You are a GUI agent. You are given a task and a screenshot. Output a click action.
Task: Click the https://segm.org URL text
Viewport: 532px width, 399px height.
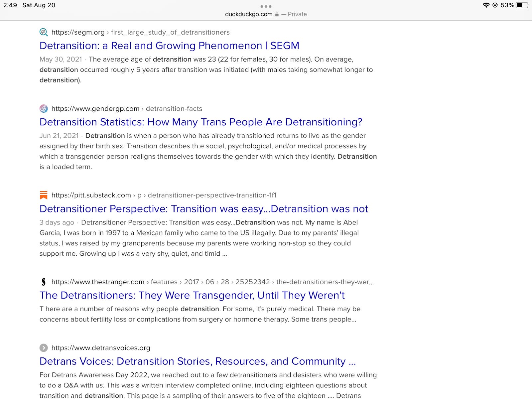pyautogui.click(x=78, y=32)
